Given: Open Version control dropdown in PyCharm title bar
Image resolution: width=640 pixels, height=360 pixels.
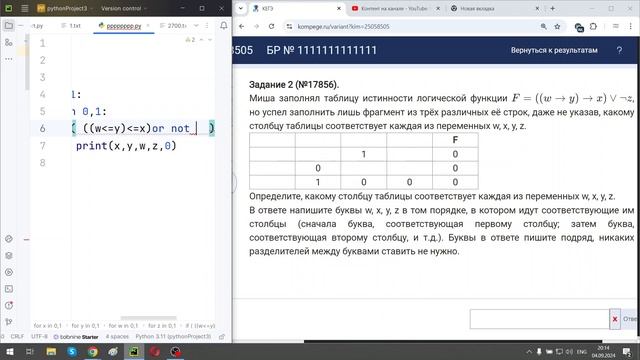Looking at the screenshot, I should pos(124,8).
